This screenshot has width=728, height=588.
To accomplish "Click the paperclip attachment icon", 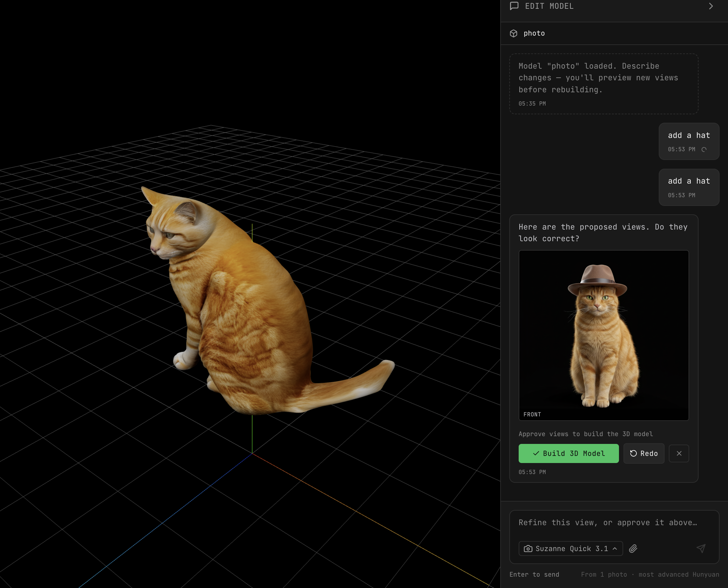I will [634, 548].
